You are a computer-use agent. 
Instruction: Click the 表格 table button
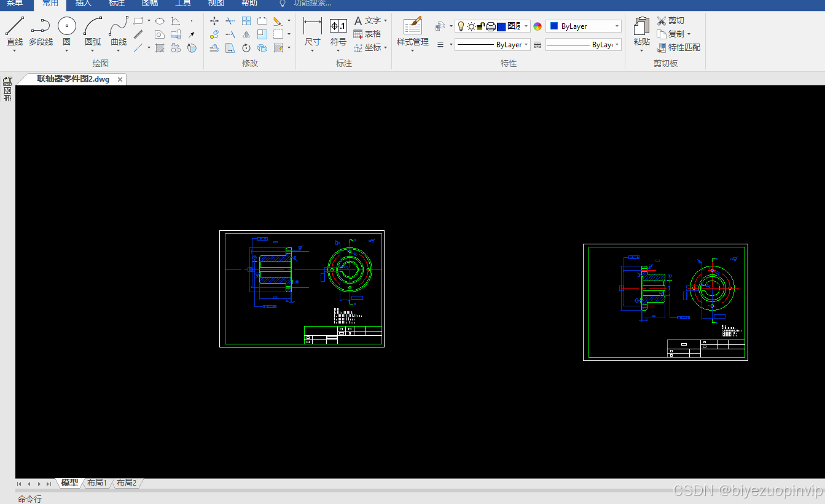[367, 34]
